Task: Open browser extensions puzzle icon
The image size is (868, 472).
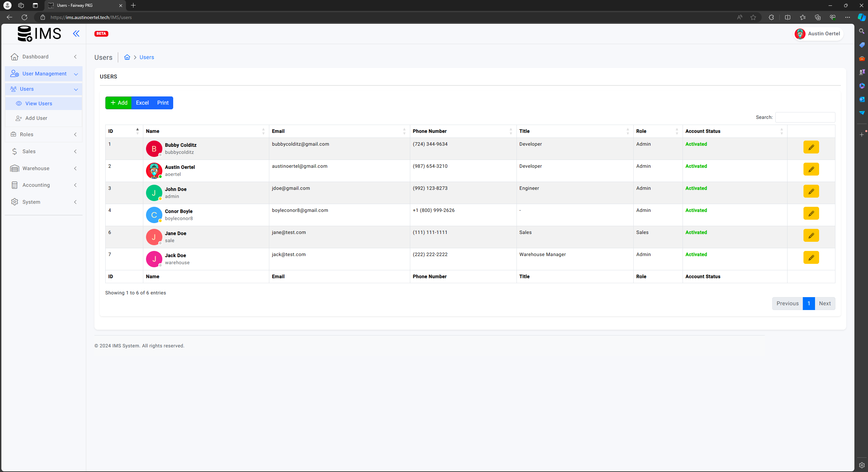Action: [x=771, y=17]
